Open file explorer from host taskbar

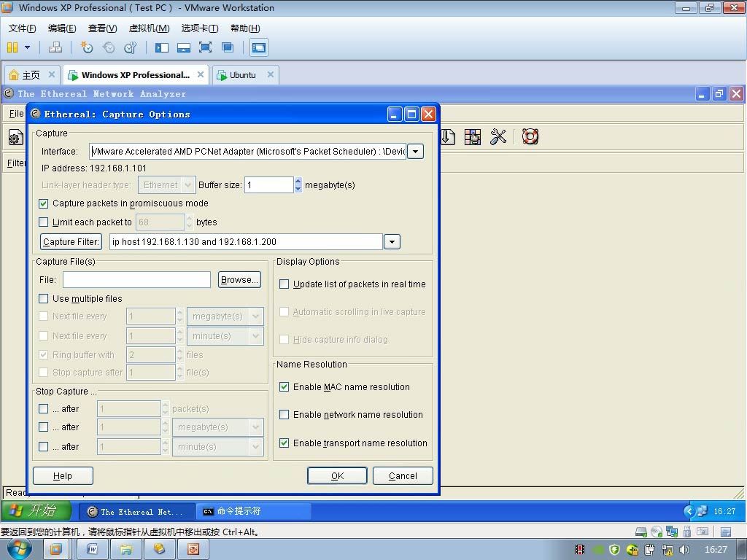click(125, 550)
